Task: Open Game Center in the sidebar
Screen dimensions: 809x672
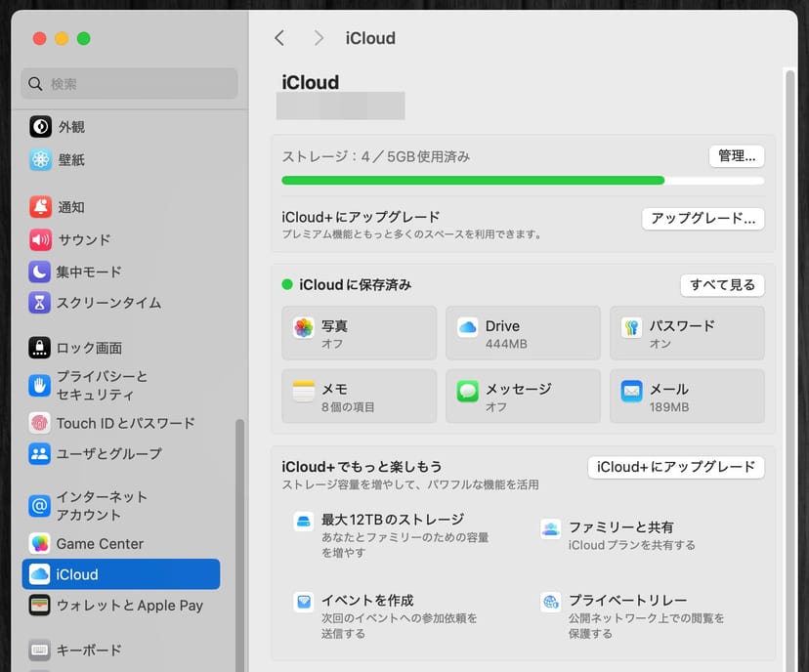Action: pos(100,544)
